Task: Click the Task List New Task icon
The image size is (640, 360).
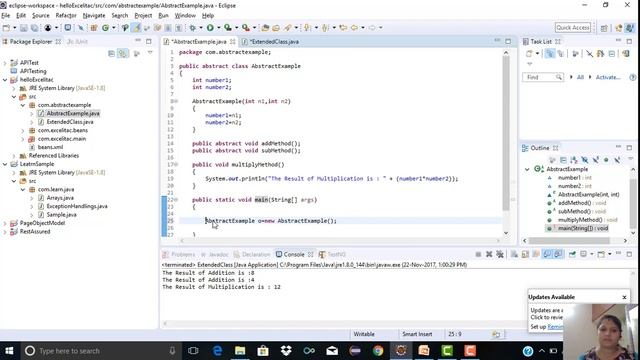Action: tap(529, 53)
